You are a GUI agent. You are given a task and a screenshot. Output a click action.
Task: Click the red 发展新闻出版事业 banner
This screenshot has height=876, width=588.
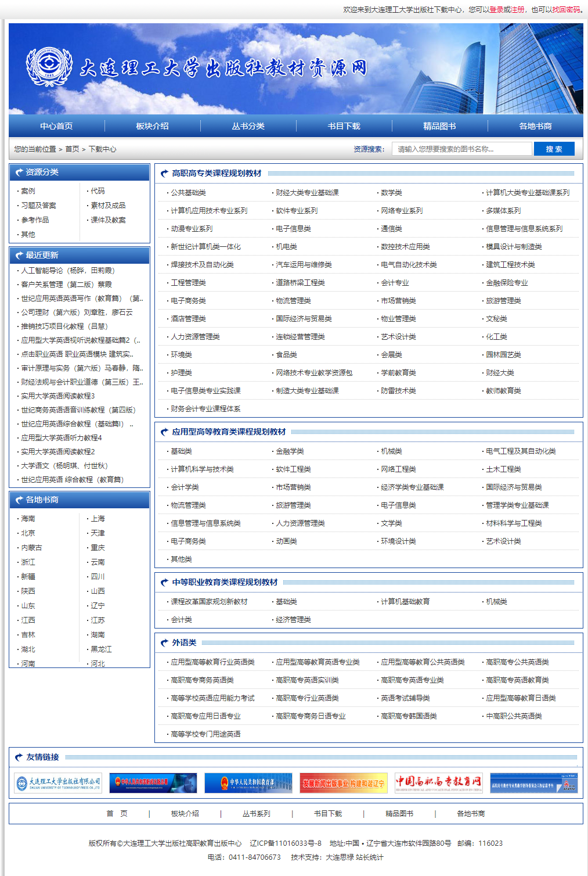(343, 783)
